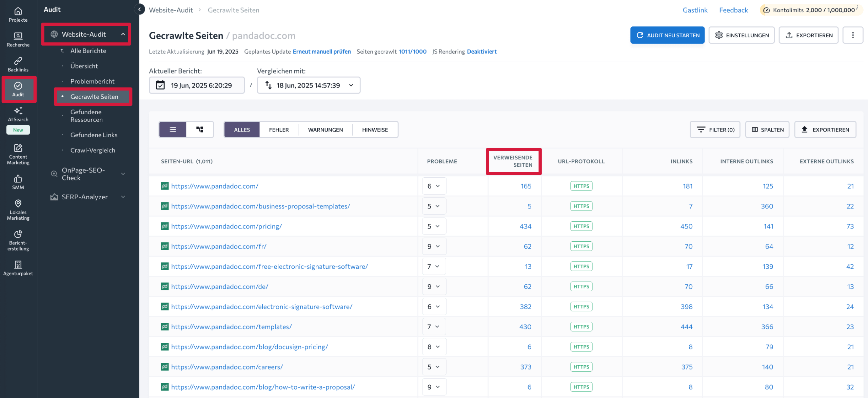Click the Aktueller Bericht date field
This screenshot has height=398, width=868.
[197, 85]
